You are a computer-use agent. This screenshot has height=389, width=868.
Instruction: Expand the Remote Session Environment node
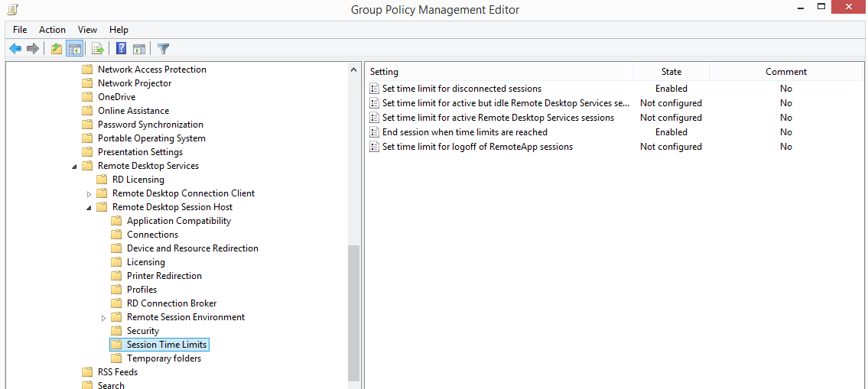pos(103,318)
